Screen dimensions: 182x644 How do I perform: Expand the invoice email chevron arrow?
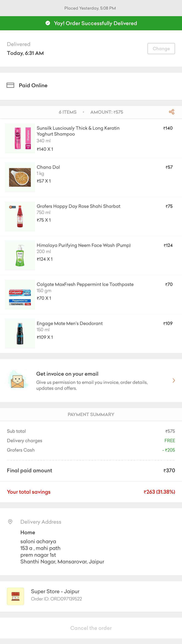pos(174,381)
